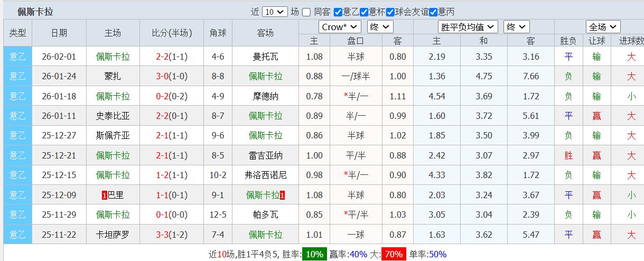Click the 40% 赢率 value
The height and width of the screenshot is (261, 644).
click(358, 254)
